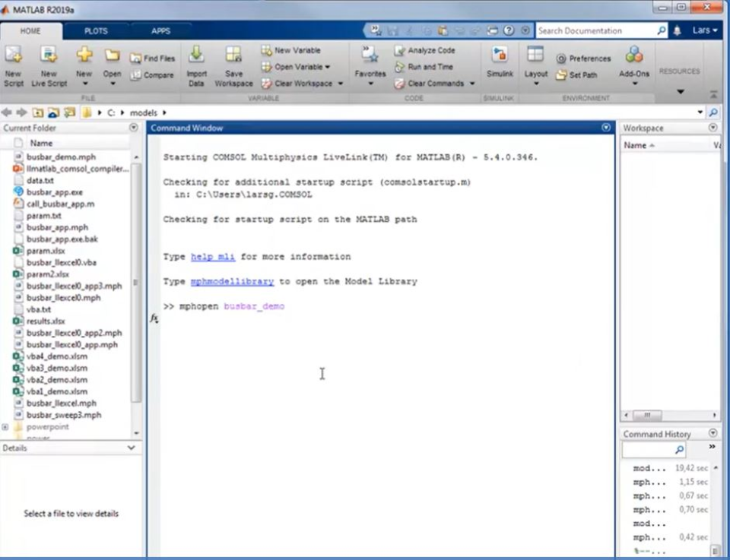
Task: Click the Compare files icon
Action: tap(152, 74)
